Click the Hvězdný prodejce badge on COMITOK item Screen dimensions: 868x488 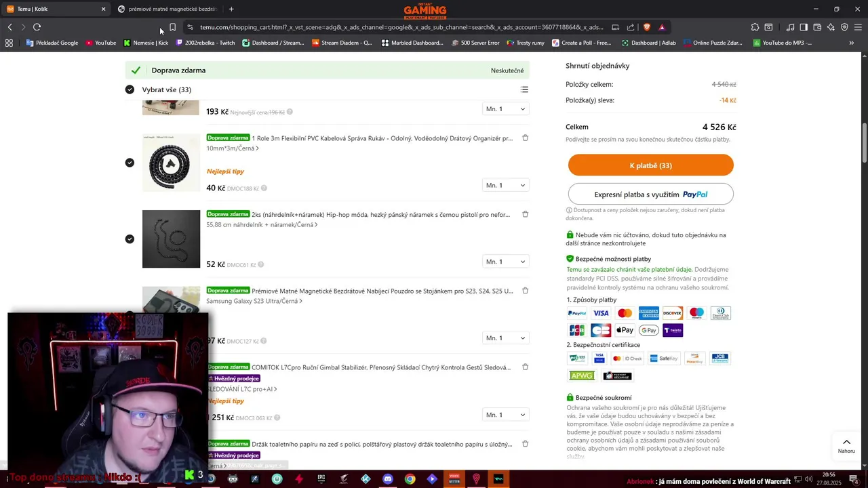click(x=234, y=378)
